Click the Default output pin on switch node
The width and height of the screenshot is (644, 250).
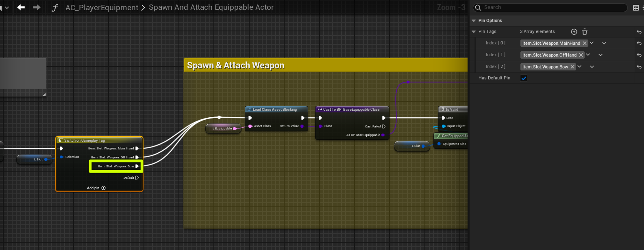coord(137,178)
